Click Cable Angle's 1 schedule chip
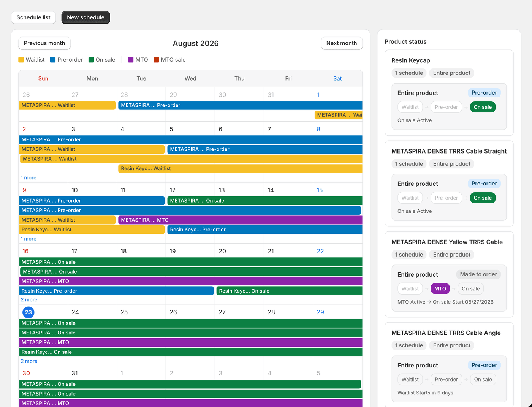 tap(409, 345)
